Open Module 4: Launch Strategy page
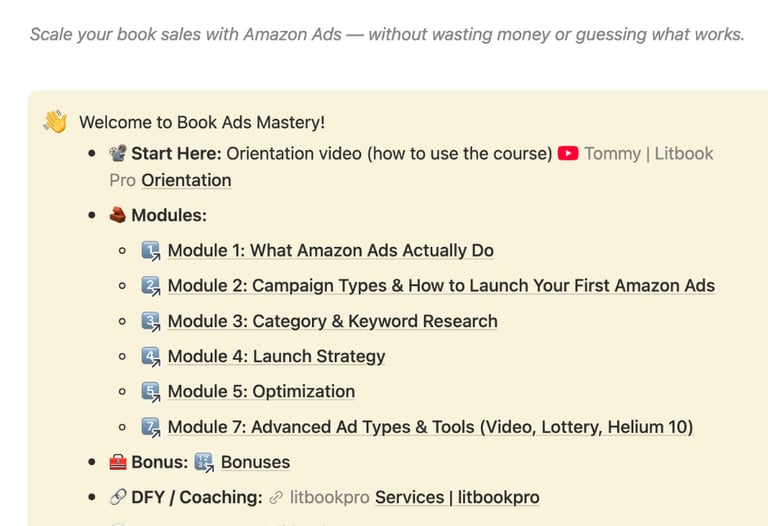The image size is (768, 526). point(276,356)
